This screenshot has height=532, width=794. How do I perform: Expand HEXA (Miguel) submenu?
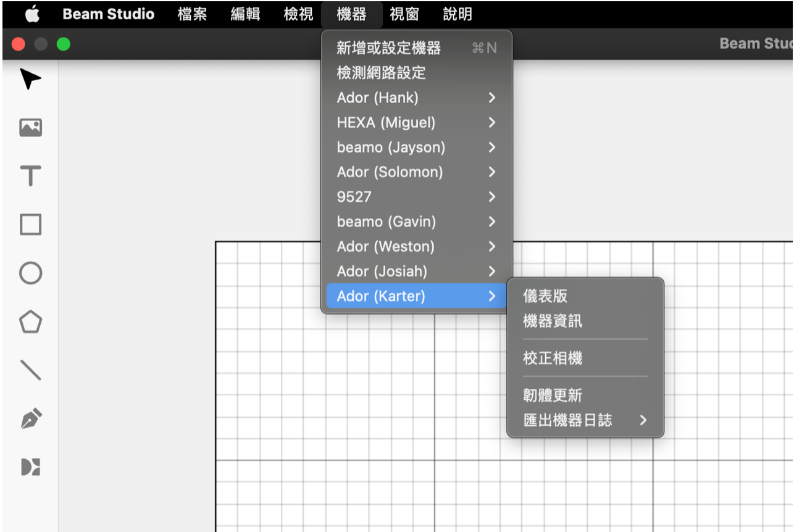(x=417, y=122)
